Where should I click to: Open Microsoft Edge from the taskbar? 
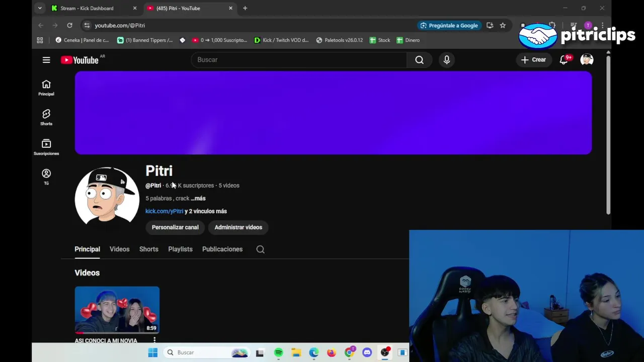(x=314, y=352)
